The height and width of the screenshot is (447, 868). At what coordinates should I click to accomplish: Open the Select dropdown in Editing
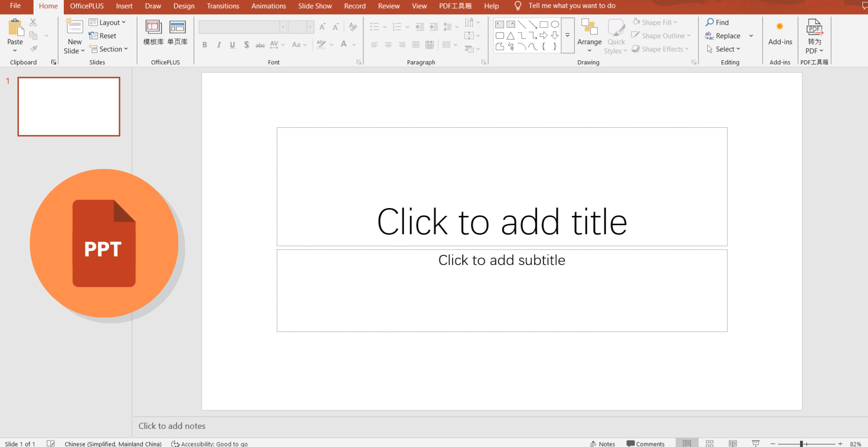(724, 49)
